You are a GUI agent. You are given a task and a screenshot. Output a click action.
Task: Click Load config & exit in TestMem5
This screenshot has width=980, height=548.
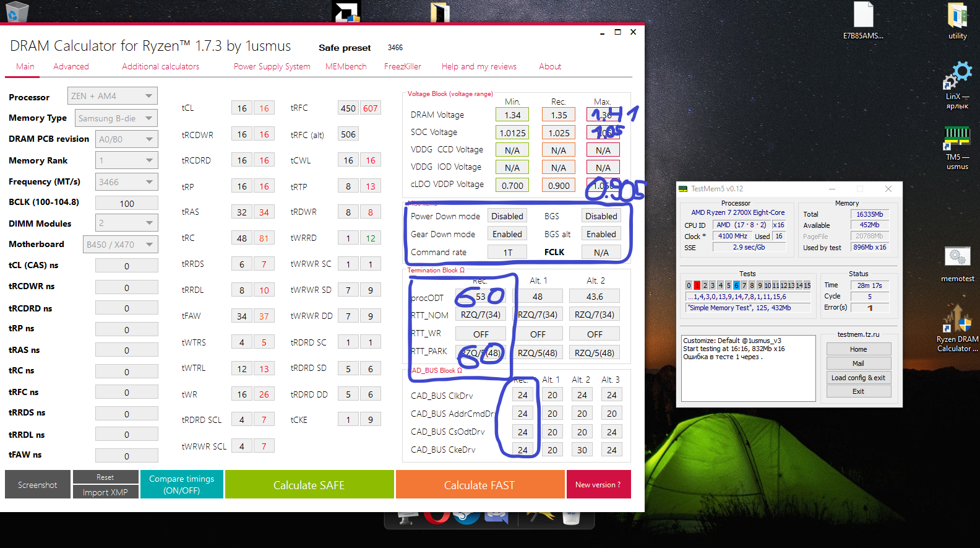coord(859,378)
